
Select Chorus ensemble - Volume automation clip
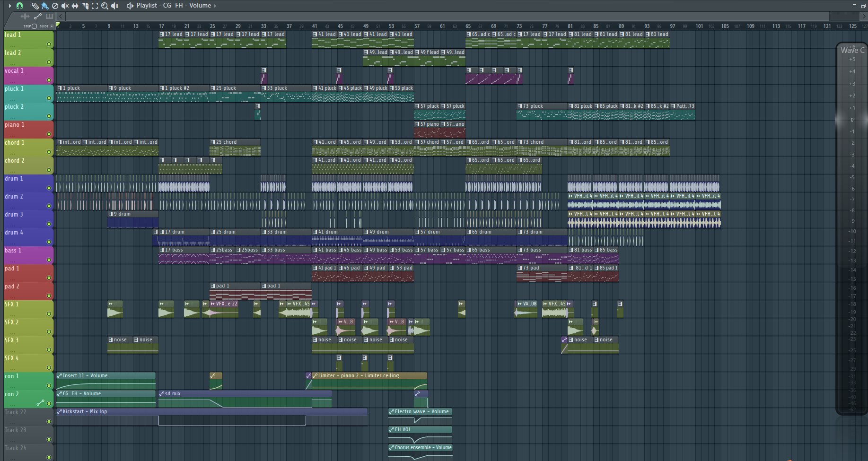(x=420, y=453)
